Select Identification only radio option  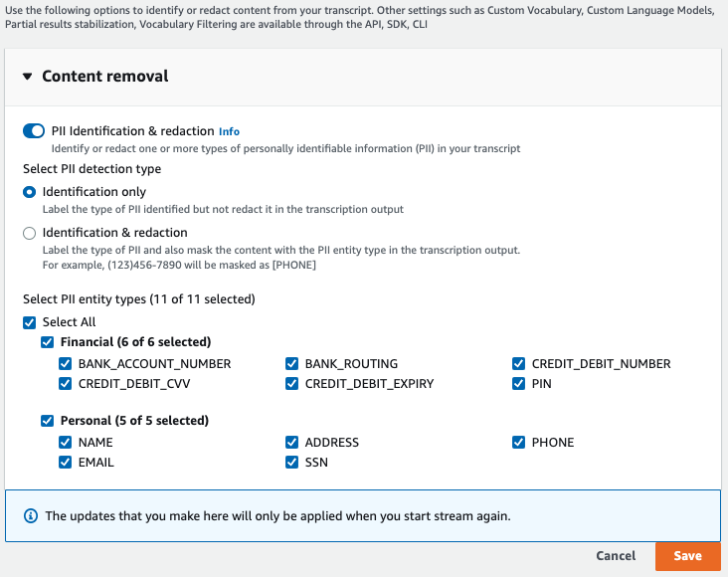30,192
